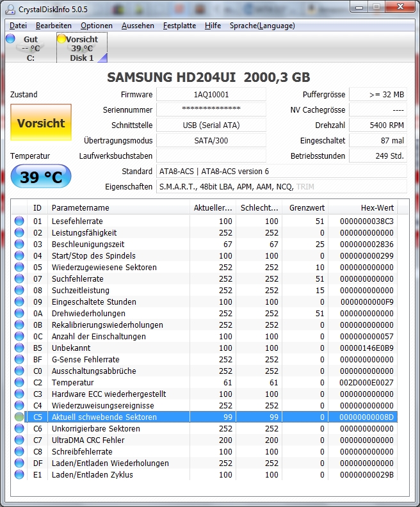Click the Puffergrösse value >= 32 MB
The height and width of the screenshot is (507, 420).
[x=378, y=94]
